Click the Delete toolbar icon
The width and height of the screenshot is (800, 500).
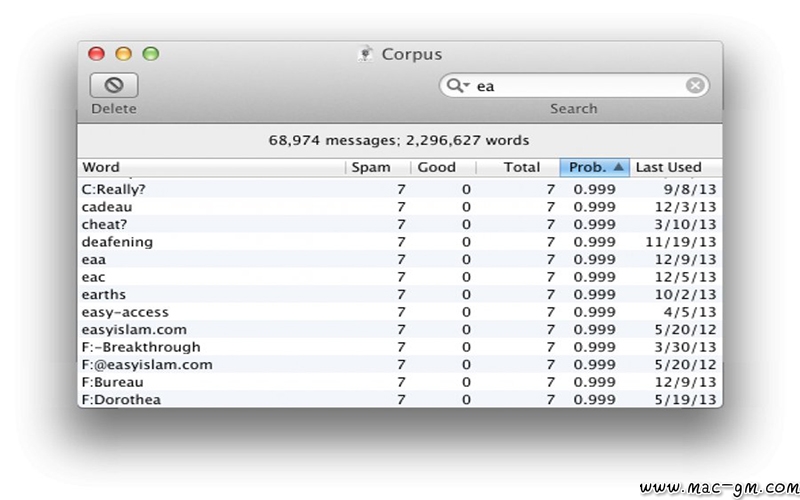[x=114, y=85]
